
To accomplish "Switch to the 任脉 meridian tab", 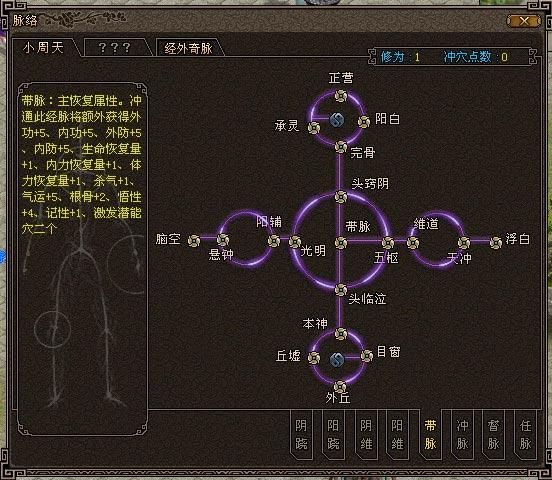I will [x=525, y=435].
